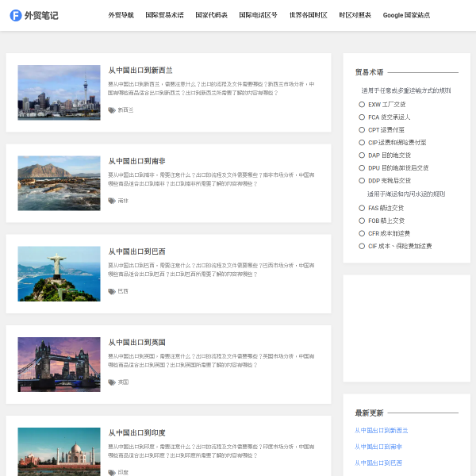Open the 外贸导航 menu item
The width and height of the screenshot is (476, 476).
(x=121, y=15)
